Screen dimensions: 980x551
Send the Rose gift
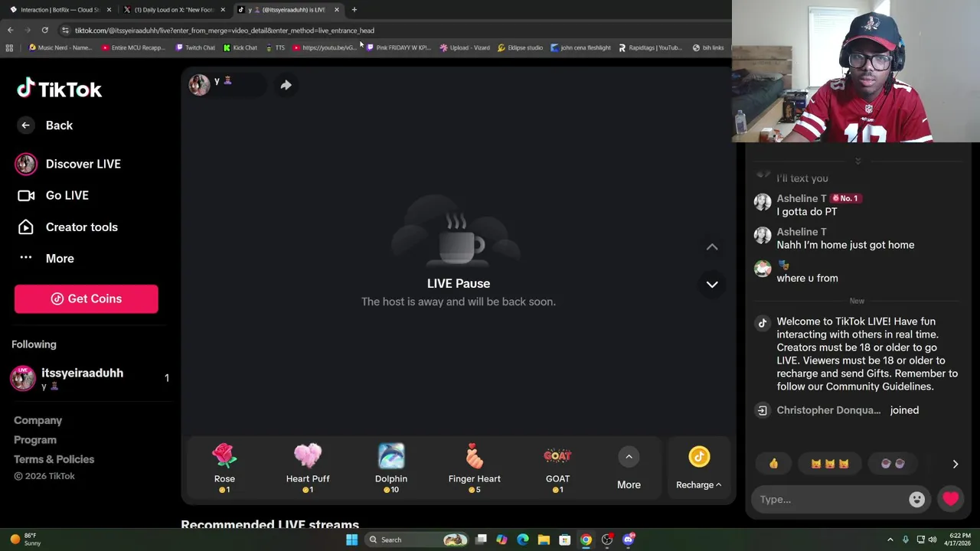[224, 468]
